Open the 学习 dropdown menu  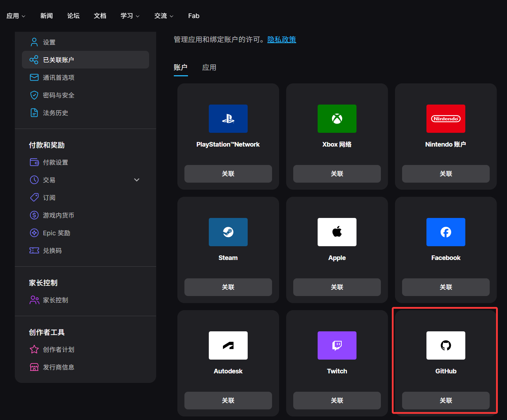point(130,16)
